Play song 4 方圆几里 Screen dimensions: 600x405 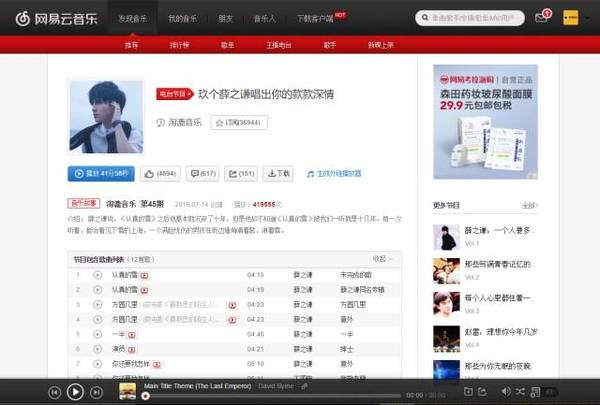coord(98,319)
